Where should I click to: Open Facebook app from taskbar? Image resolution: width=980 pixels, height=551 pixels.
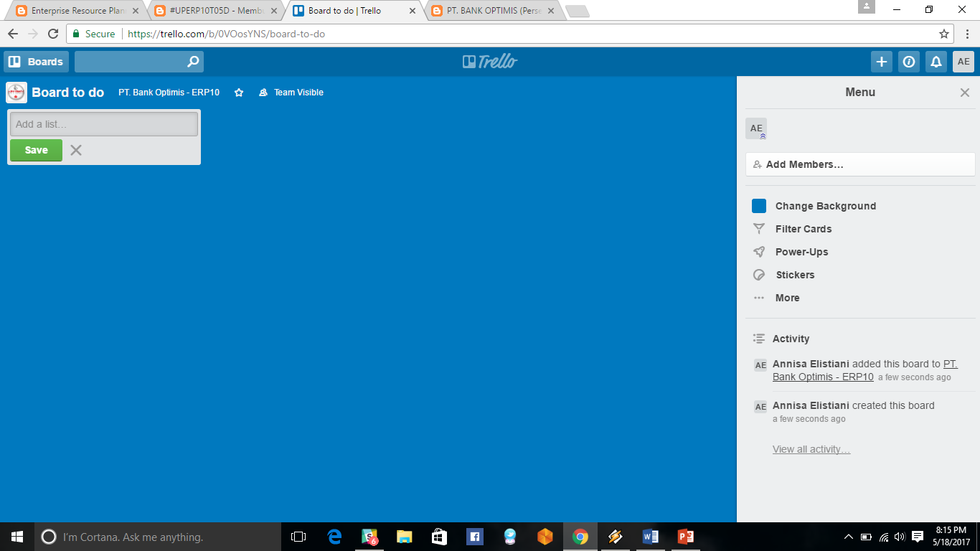tap(474, 537)
